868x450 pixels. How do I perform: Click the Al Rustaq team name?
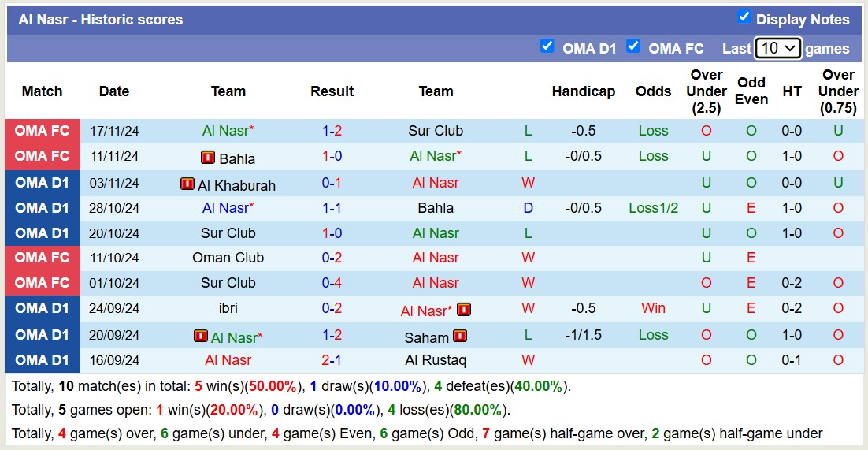436,360
